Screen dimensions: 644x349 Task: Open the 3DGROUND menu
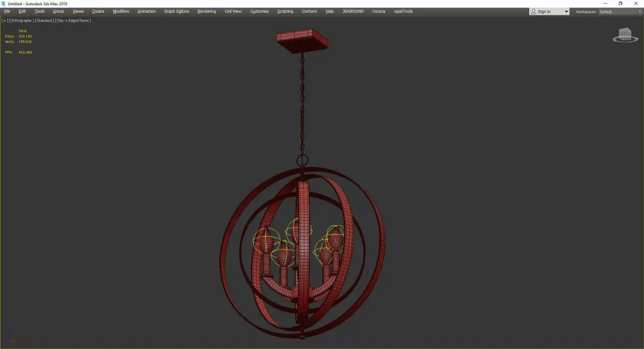353,11
